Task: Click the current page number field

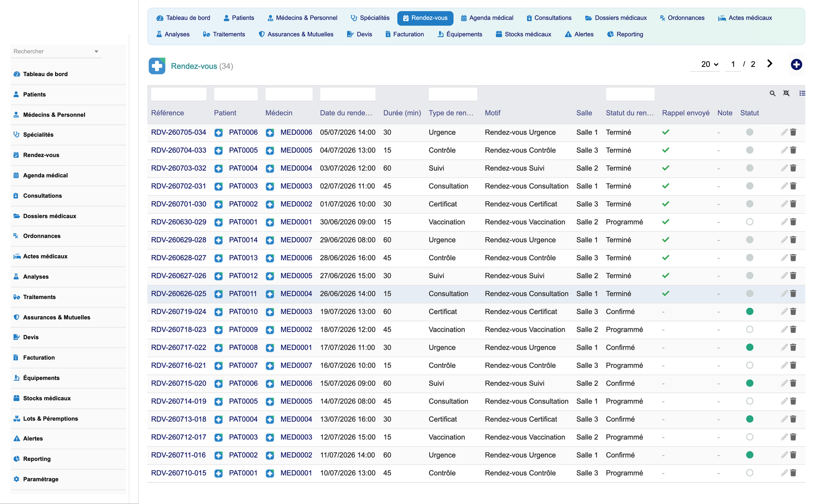Action: pos(732,64)
